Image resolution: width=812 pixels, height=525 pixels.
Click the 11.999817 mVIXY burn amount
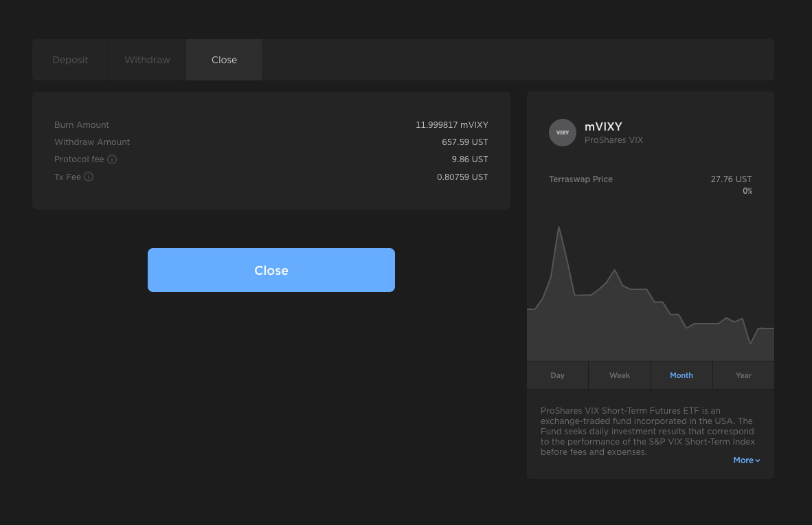(451, 125)
